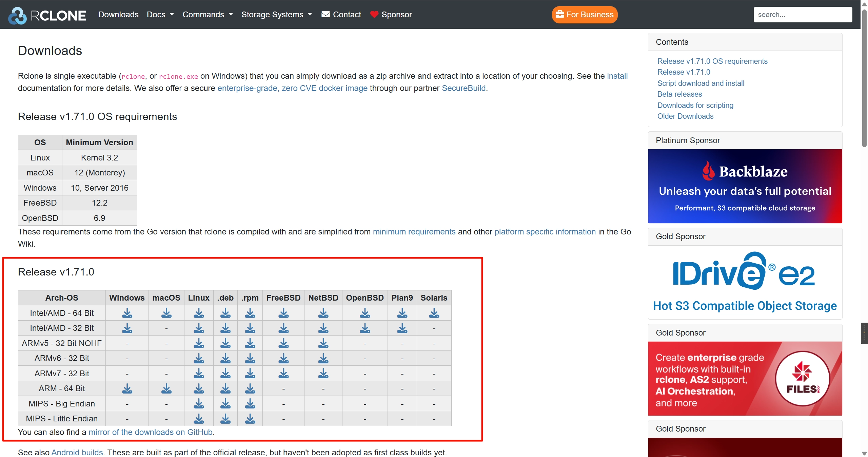Open the IDrive e2 sponsor banner

coord(745,282)
